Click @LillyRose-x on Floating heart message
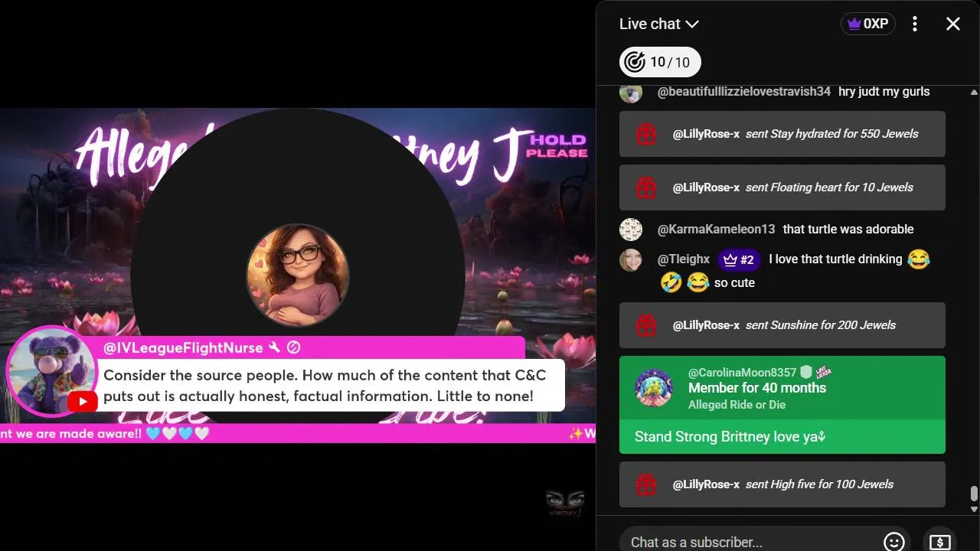 [x=706, y=187]
